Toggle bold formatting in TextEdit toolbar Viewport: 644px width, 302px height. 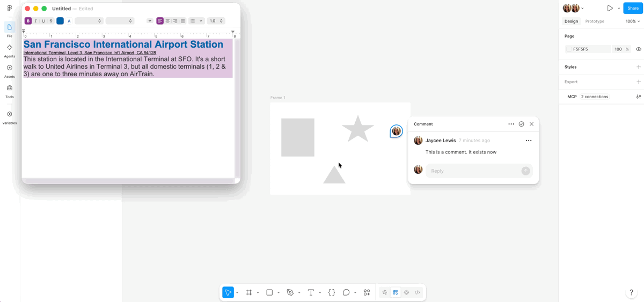pos(28,21)
